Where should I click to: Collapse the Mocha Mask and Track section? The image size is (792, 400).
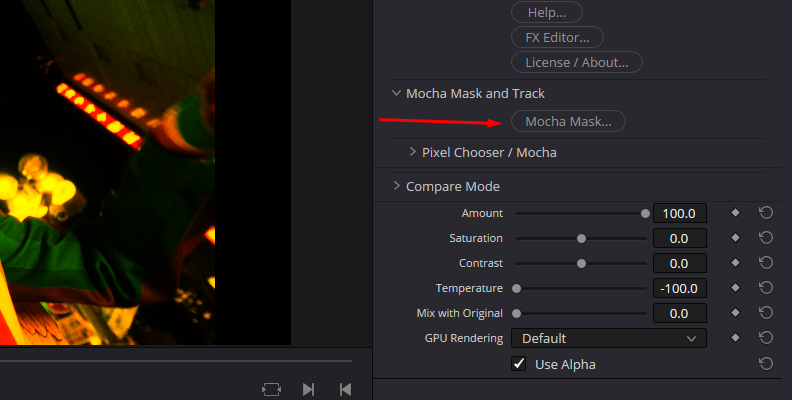tap(397, 93)
